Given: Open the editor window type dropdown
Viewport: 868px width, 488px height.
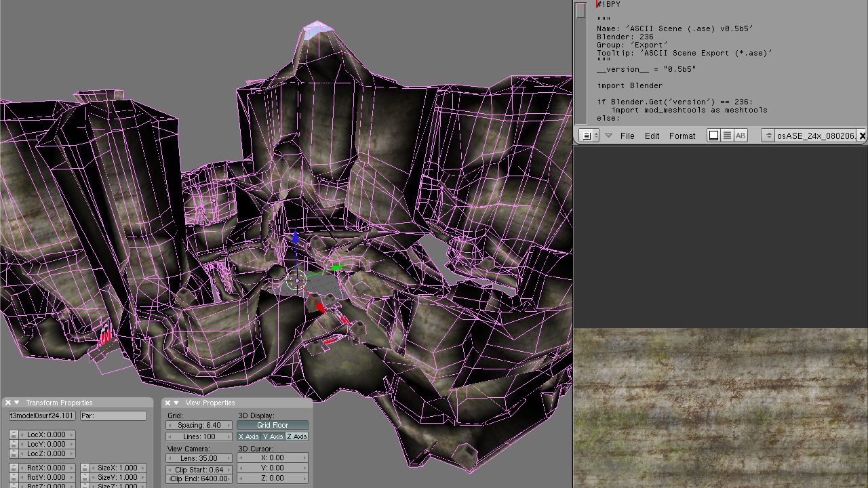Looking at the screenshot, I should click(x=589, y=136).
